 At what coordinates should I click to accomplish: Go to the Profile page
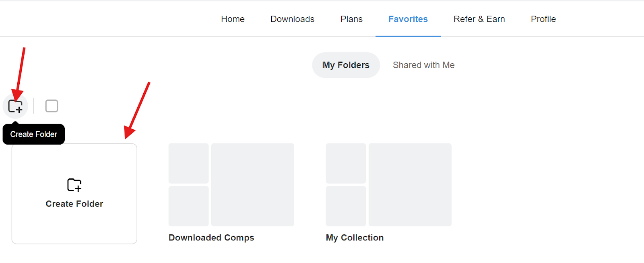(x=543, y=19)
